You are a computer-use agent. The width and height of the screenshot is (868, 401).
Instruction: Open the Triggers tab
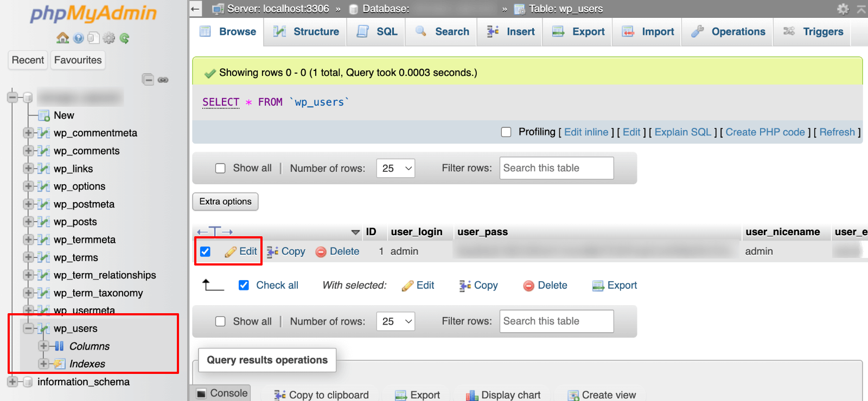pos(812,31)
